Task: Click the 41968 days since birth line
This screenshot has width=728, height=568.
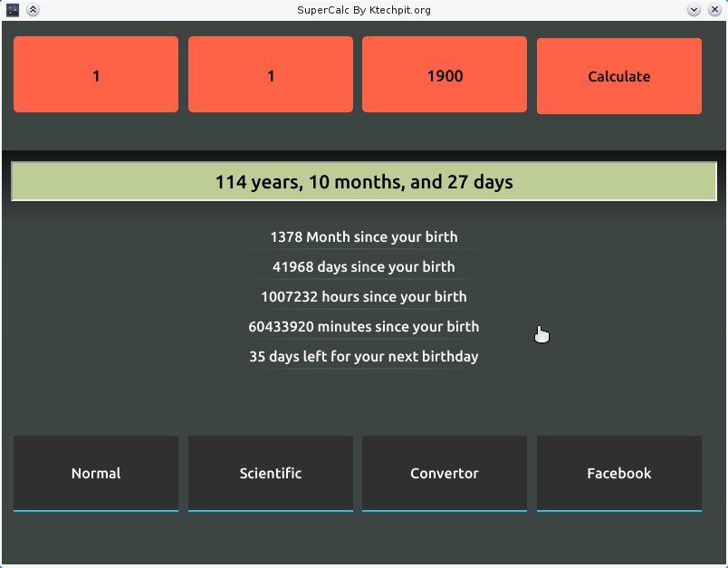Action: coord(364,267)
